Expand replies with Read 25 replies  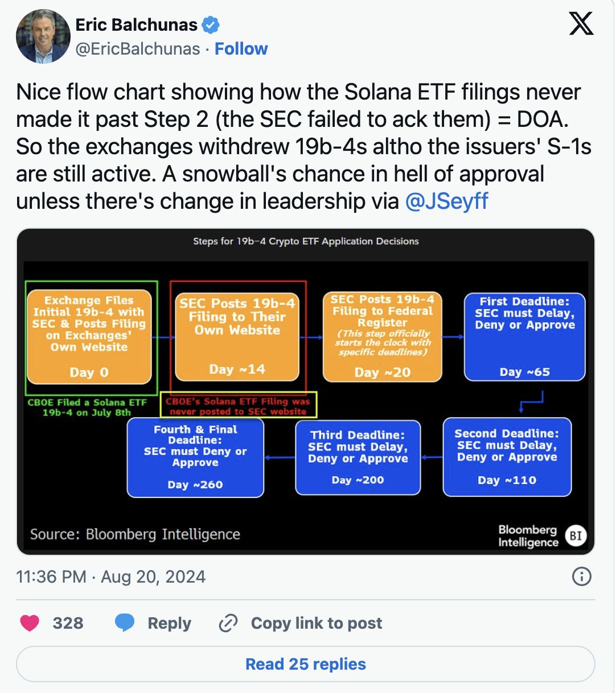pos(306,663)
